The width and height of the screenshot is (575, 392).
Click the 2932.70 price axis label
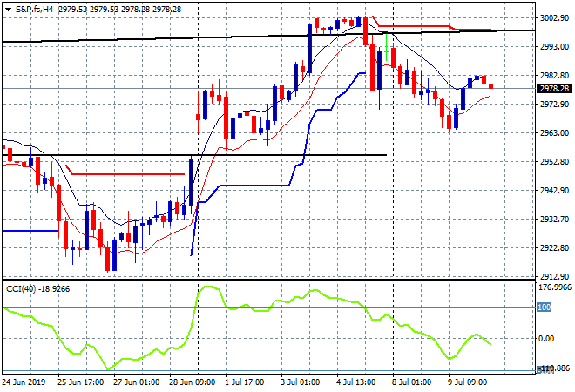554,219
